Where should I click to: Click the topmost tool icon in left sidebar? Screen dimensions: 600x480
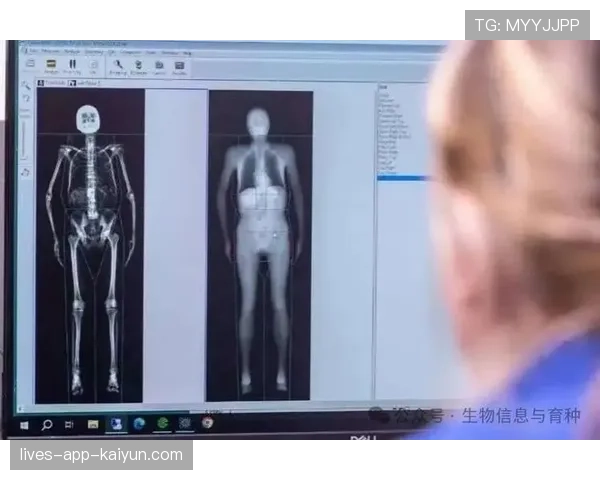(26, 86)
